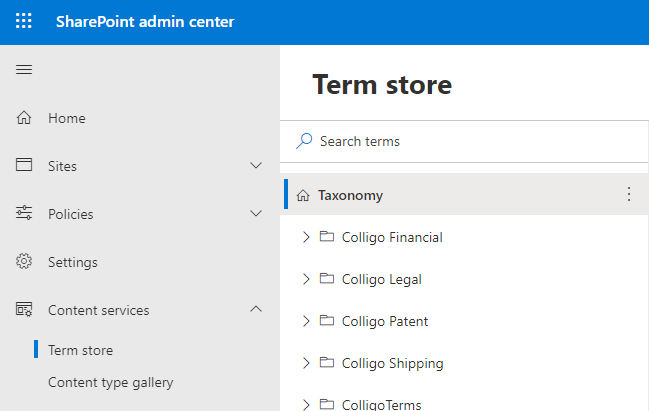Collapse the navigation hamburger menu
649x411 pixels.
(24, 70)
